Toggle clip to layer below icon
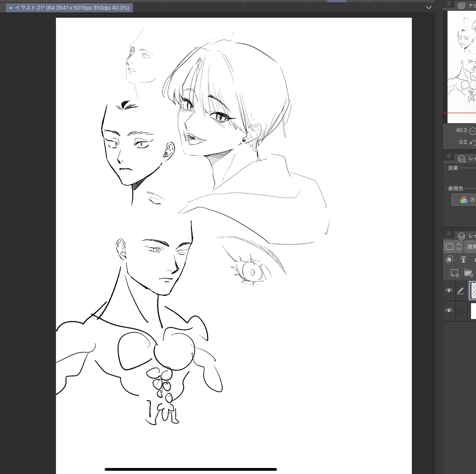Viewport: 476px width, 474px height. point(450,259)
